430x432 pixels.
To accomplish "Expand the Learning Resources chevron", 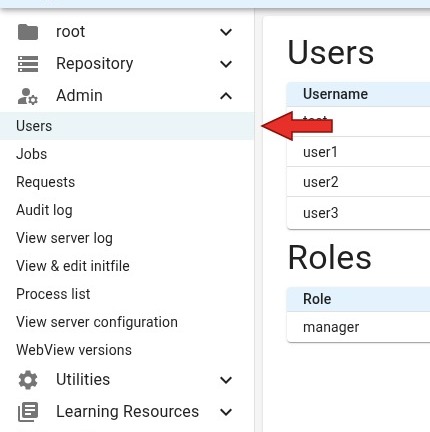I will pos(226,412).
